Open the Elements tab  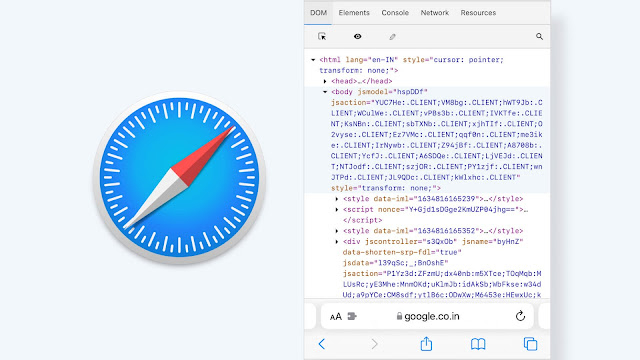(x=354, y=13)
